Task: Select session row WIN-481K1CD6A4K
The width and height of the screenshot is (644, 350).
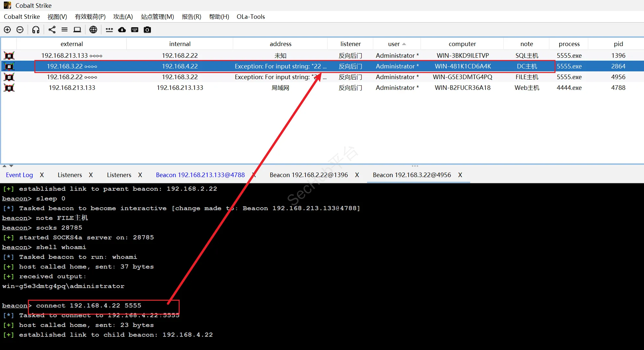Action: (322, 66)
